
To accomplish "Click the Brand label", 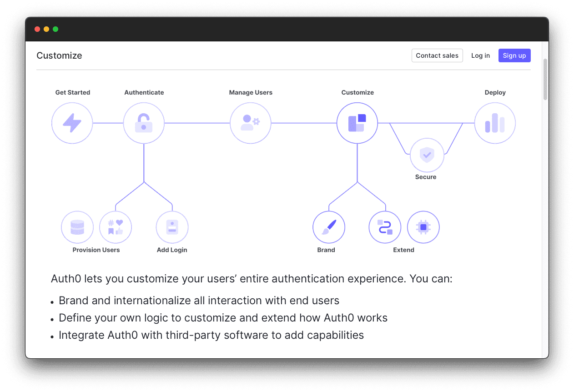I will point(326,250).
